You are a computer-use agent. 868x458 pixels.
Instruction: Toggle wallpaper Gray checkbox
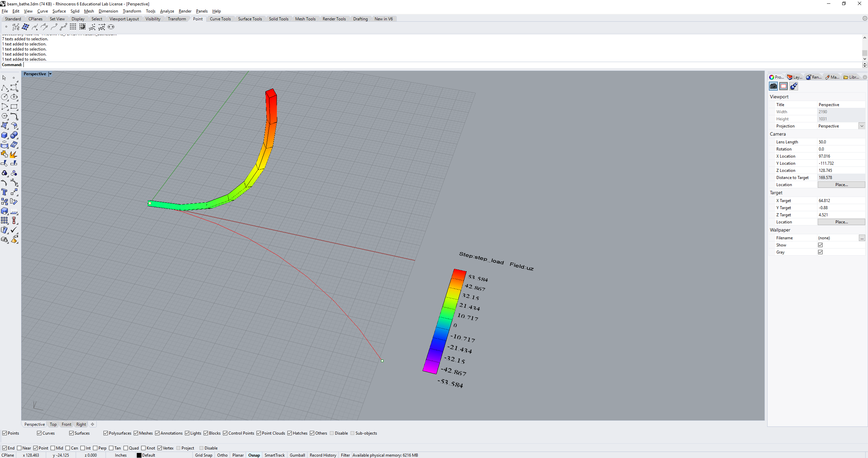[820, 252]
